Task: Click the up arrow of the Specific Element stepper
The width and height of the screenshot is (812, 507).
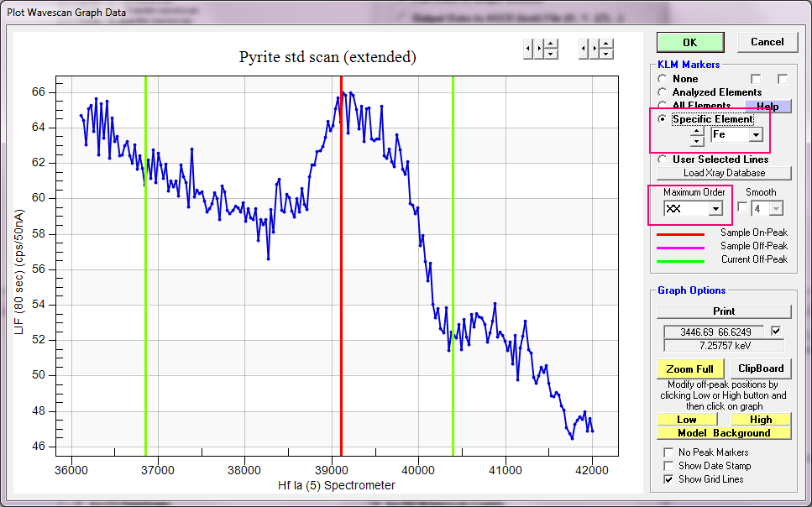Action: pos(697,129)
